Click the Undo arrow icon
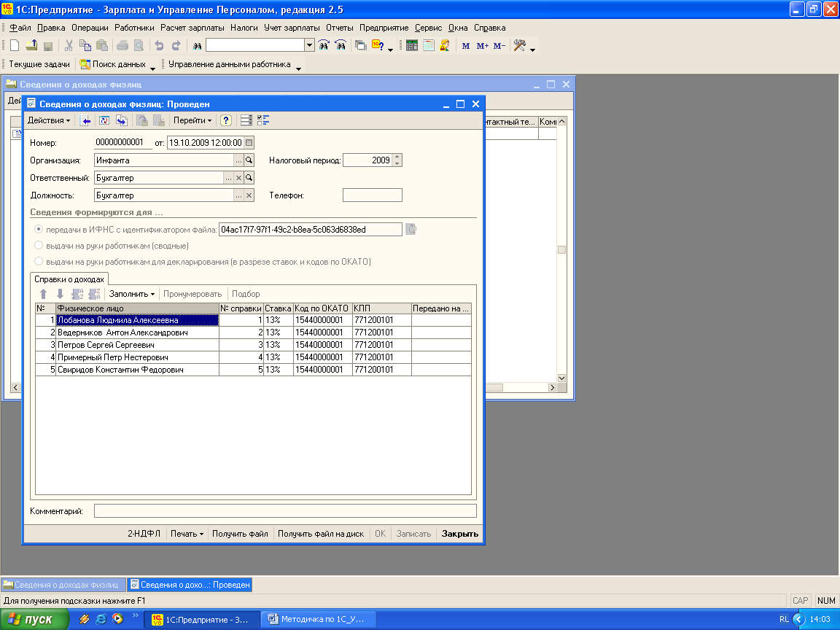 coord(159,45)
